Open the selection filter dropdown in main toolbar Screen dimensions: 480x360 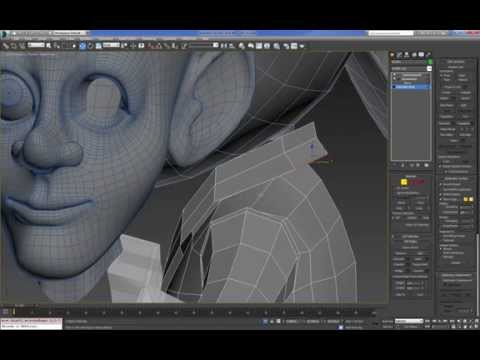pyautogui.click(x=36, y=45)
